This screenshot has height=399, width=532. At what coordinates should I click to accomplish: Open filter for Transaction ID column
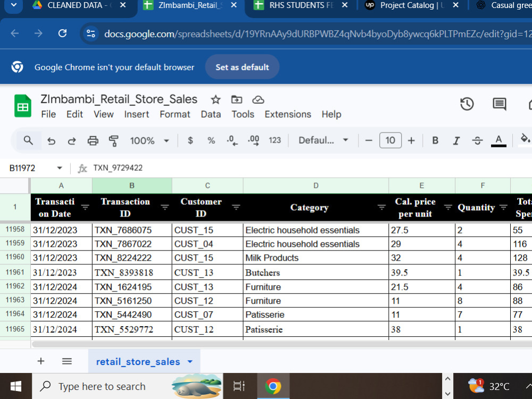(x=165, y=207)
